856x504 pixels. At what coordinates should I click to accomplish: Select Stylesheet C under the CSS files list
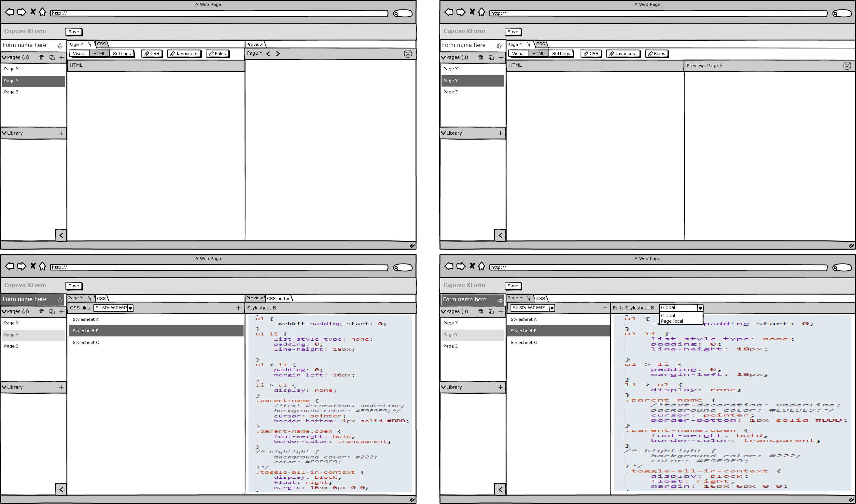click(x=86, y=342)
